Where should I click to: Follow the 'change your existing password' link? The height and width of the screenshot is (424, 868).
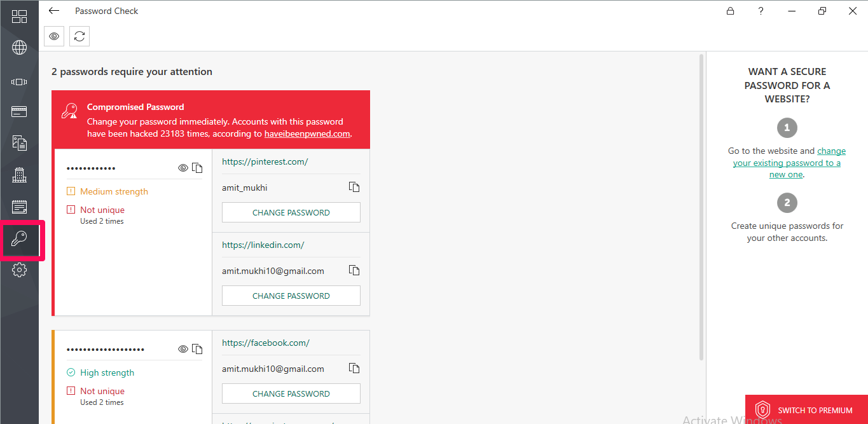tap(789, 163)
